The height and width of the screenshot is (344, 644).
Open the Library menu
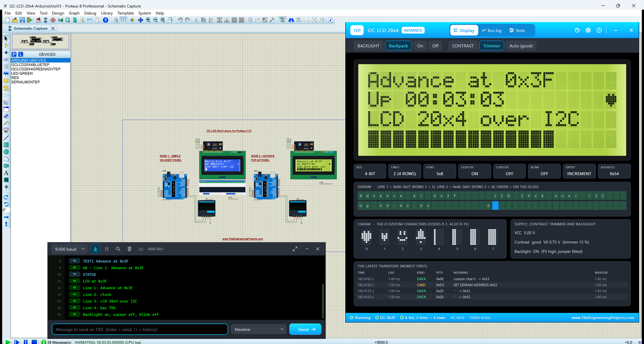[x=107, y=13]
